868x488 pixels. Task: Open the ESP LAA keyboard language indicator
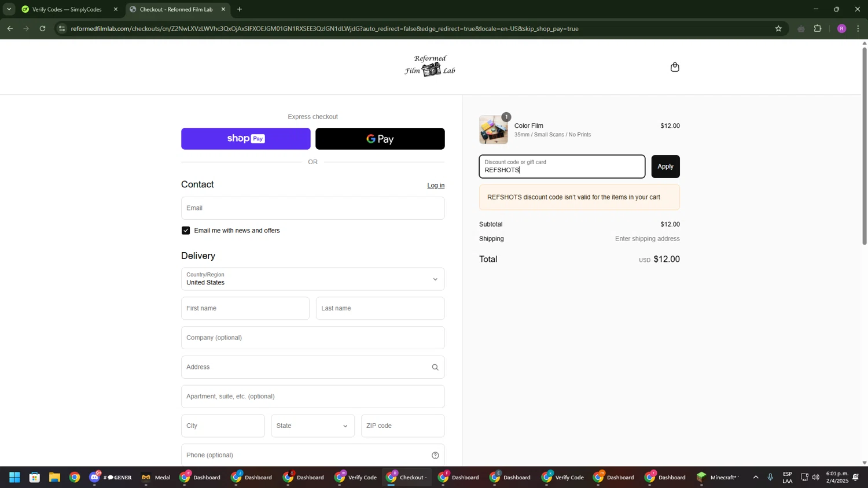pos(787,478)
